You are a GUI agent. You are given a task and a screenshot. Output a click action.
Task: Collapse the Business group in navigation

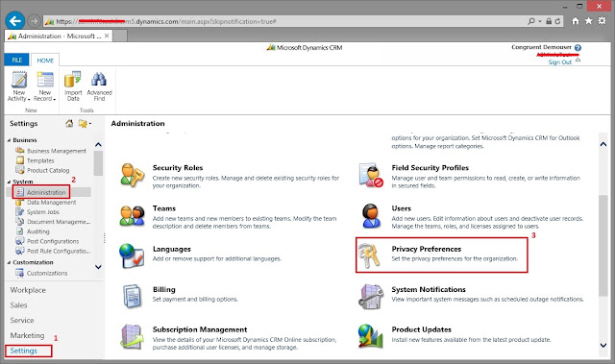coord(9,140)
